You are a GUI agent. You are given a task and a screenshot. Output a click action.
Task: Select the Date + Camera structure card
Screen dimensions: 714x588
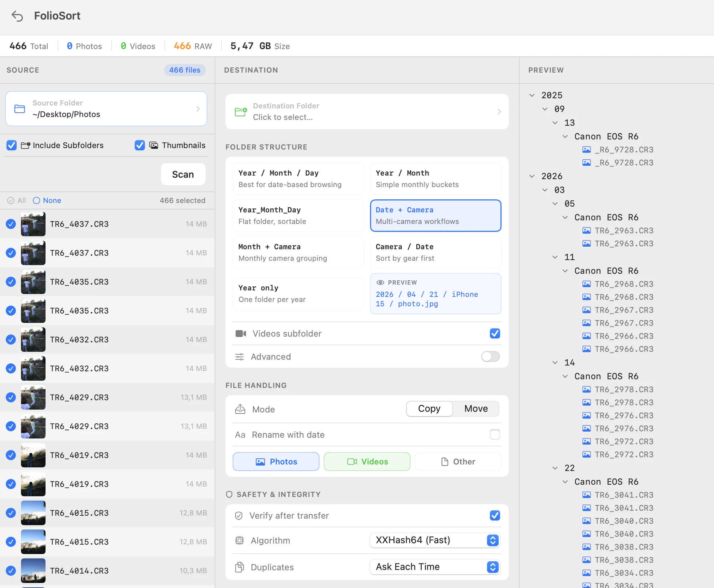click(436, 216)
